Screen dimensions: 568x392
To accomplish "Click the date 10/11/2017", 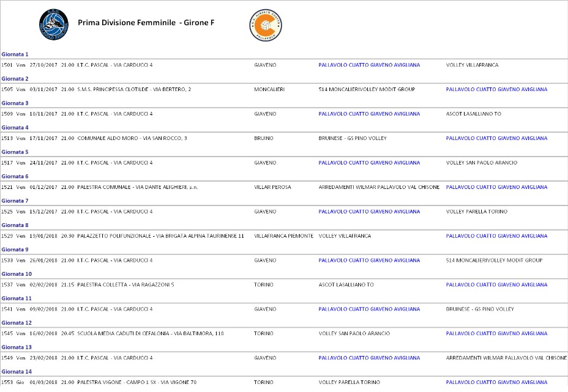I will (x=43, y=114).
